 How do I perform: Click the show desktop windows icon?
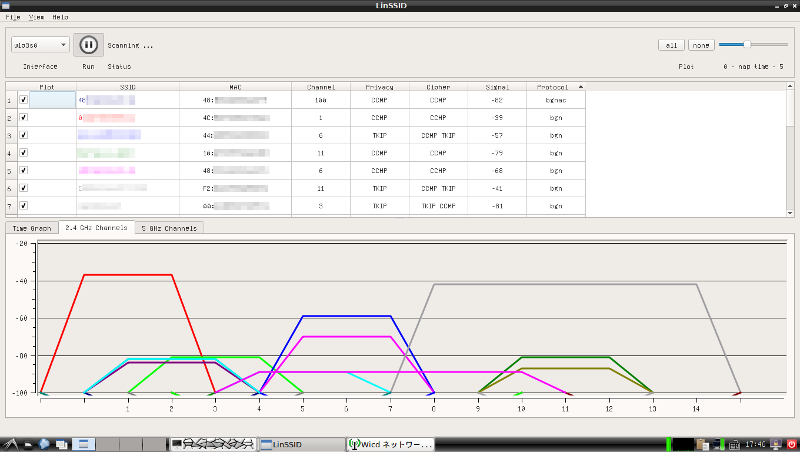click(x=62, y=444)
